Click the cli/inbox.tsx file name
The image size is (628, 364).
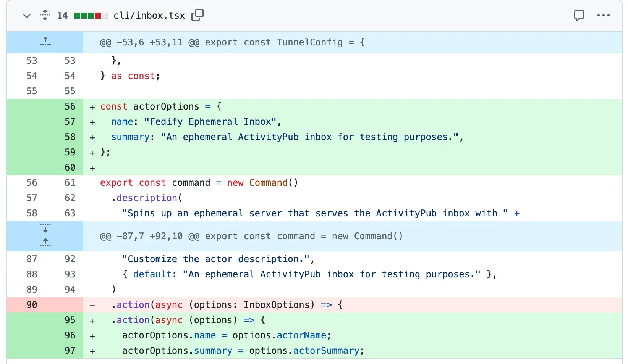[x=149, y=16]
